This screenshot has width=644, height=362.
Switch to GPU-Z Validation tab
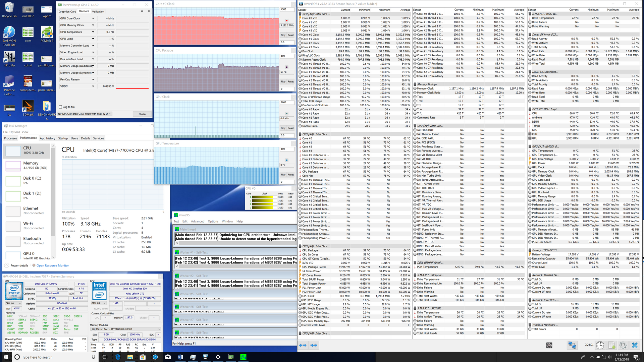[x=98, y=11]
